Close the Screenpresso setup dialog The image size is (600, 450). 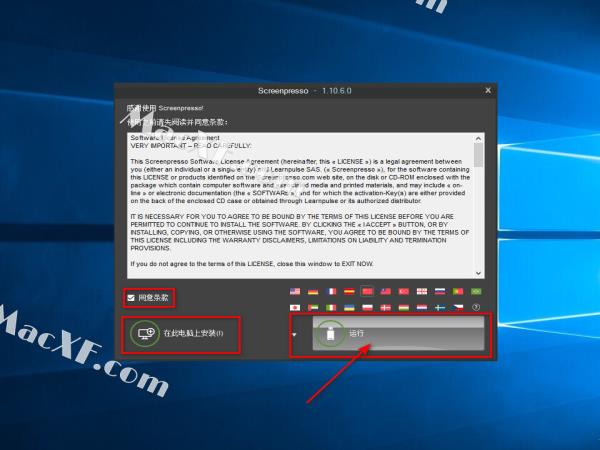(488, 90)
